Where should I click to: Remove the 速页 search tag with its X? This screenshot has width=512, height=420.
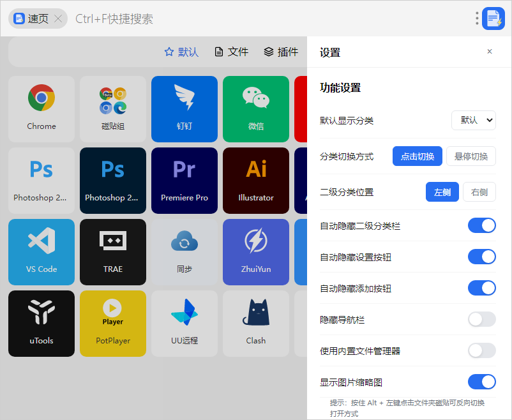[58, 19]
